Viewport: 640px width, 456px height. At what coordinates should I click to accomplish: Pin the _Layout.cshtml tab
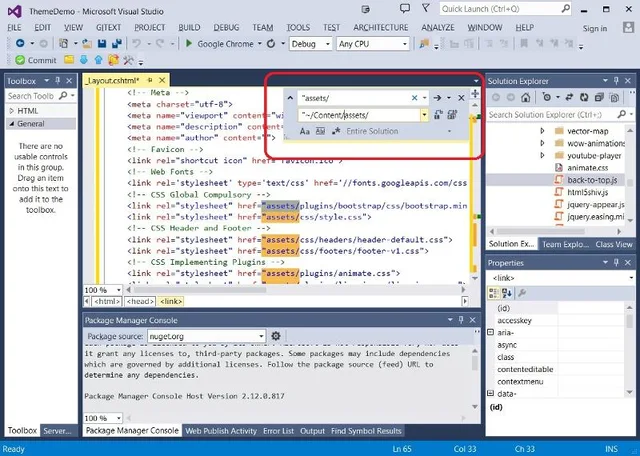[x=150, y=80]
